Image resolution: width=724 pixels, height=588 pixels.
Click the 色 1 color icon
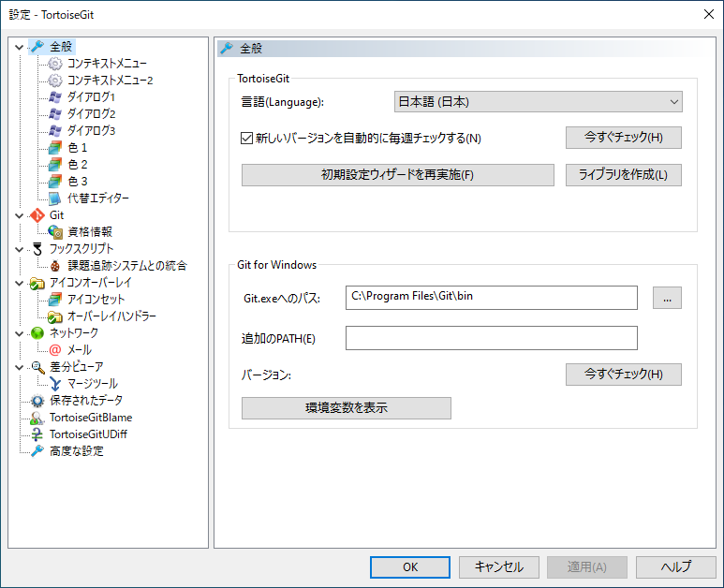coord(55,148)
